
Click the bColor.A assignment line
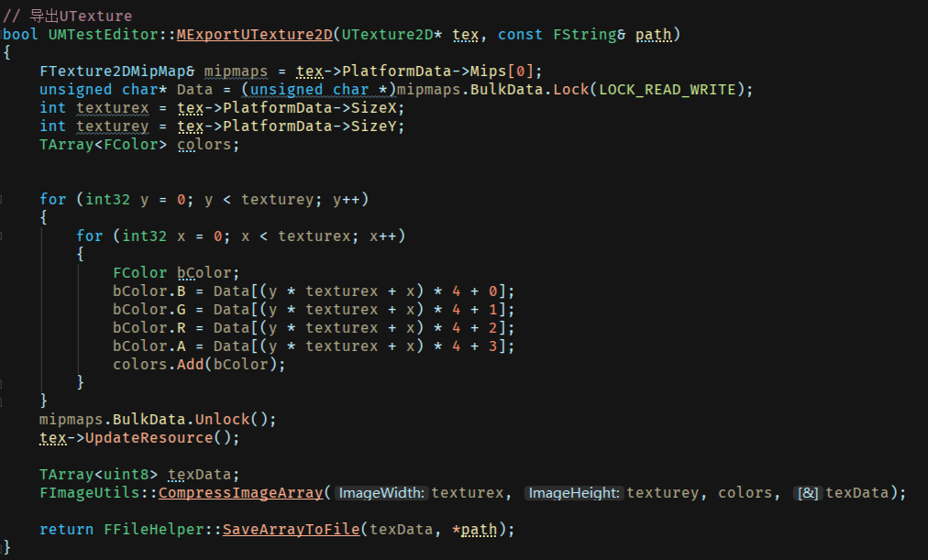pyautogui.click(x=314, y=346)
